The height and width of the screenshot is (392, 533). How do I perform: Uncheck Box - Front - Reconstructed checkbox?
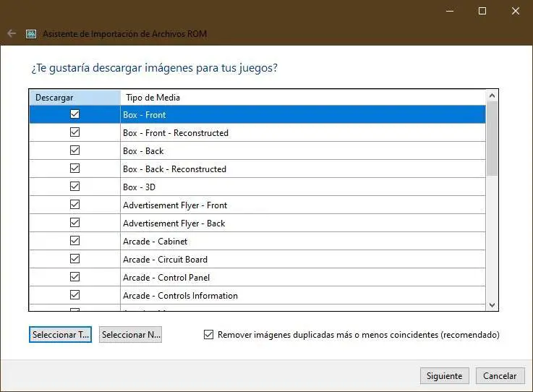[x=74, y=132]
